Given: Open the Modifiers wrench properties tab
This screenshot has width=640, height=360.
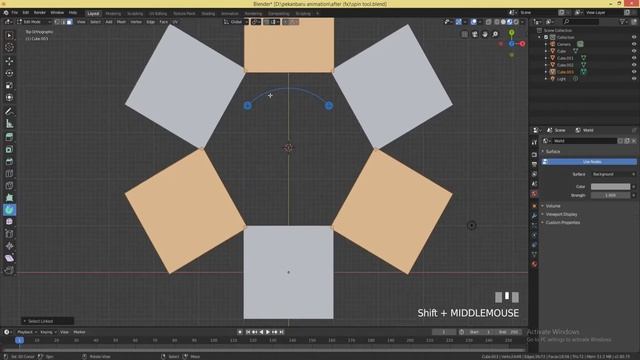Looking at the screenshot, I should (x=534, y=216).
